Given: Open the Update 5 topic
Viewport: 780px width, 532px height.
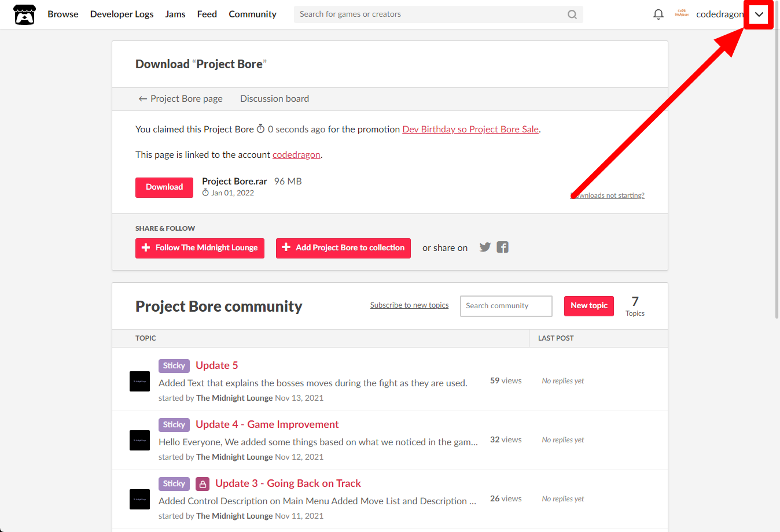Looking at the screenshot, I should [x=217, y=365].
